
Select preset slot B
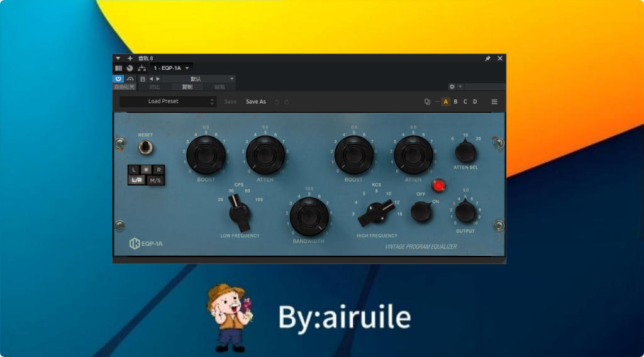pos(455,102)
